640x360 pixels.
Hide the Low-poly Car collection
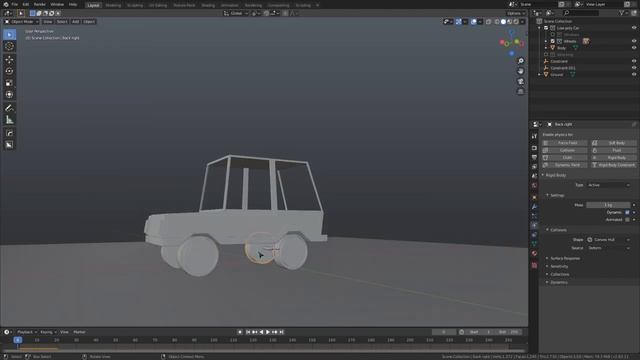click(634, 28)
